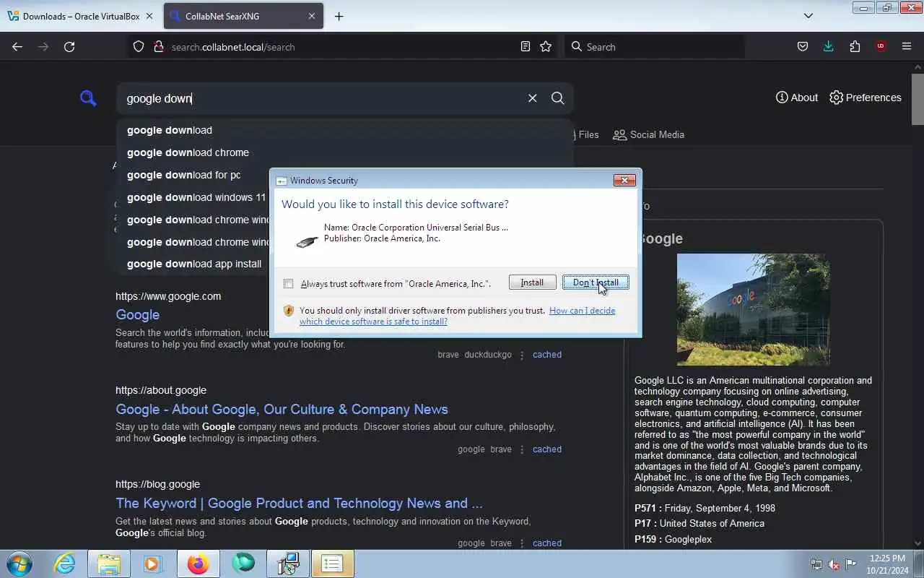This screenshot has height=578, width=924.
Task: Toggle reader view in the address bar
Action: coord(526,46)
